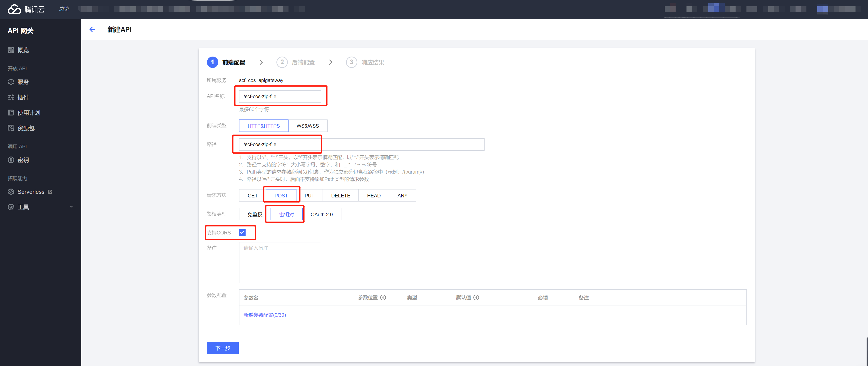Click 最多60个字符 hint text
868x366 pixels.
pos(254,109)
